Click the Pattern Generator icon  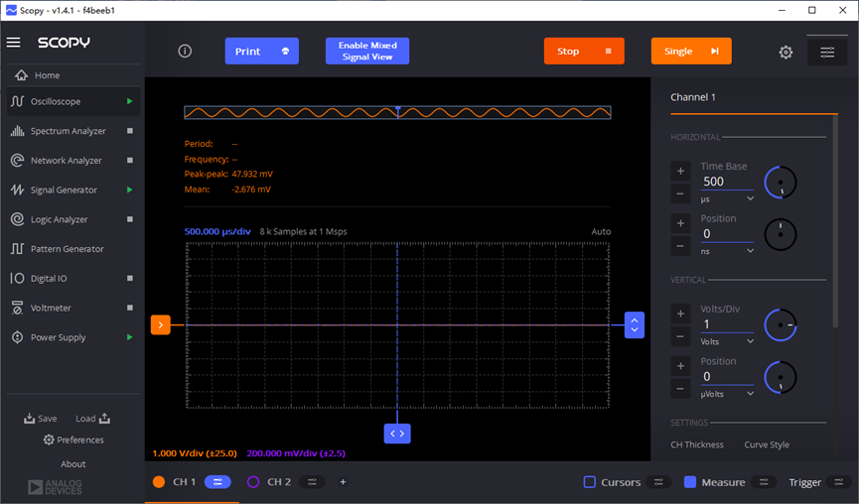[x=17, y=249]
